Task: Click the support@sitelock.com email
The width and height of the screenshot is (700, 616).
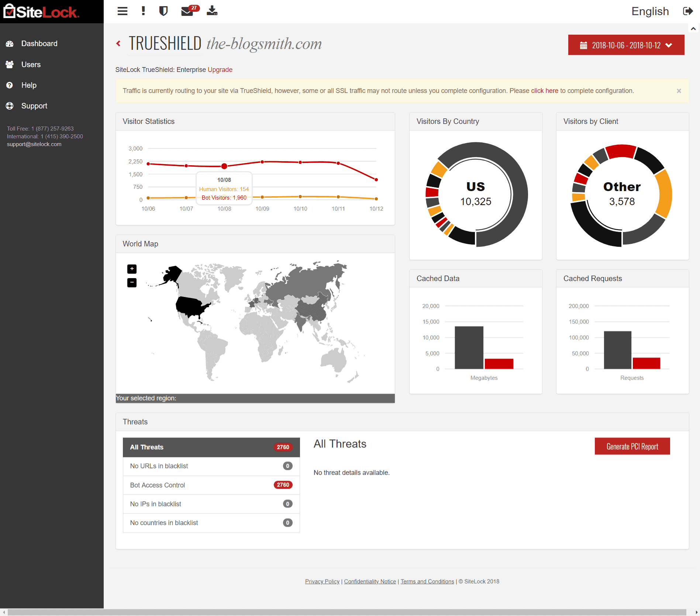Action: (34, 144)
